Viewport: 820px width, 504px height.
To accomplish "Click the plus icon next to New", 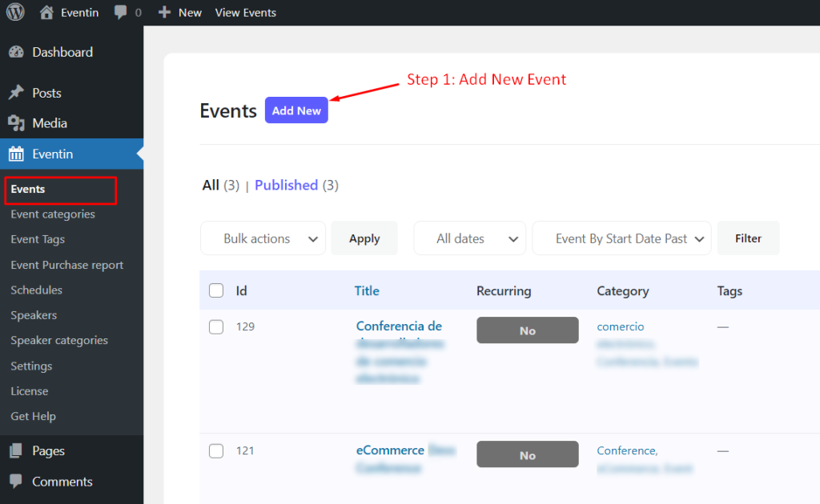I will tap(164, 12).
